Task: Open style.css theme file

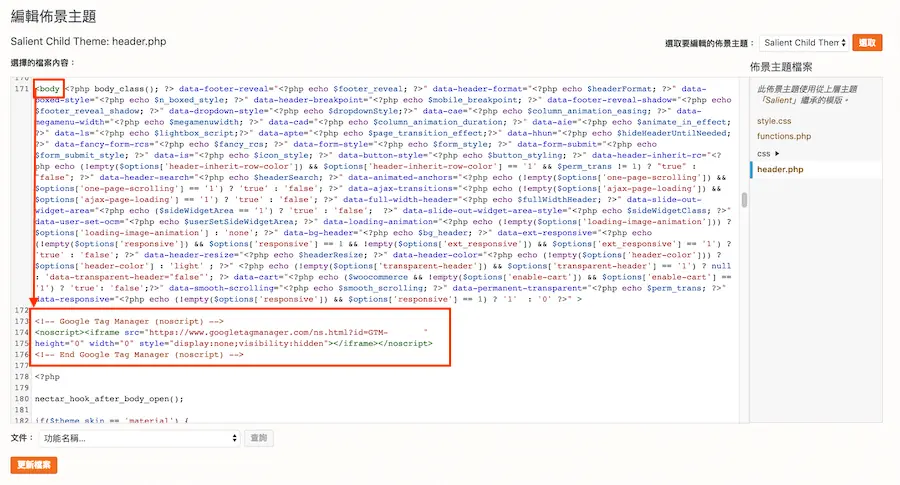Action: point(774,121)
